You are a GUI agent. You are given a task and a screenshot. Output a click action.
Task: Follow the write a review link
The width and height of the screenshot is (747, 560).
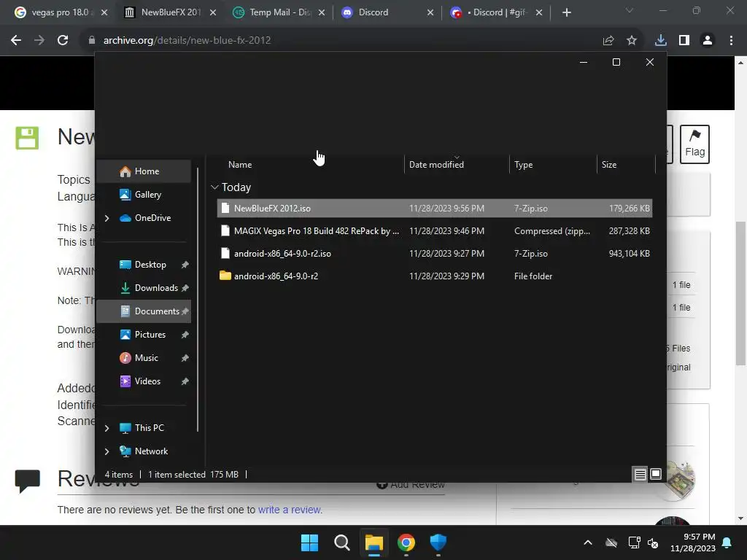coord(290,510)
